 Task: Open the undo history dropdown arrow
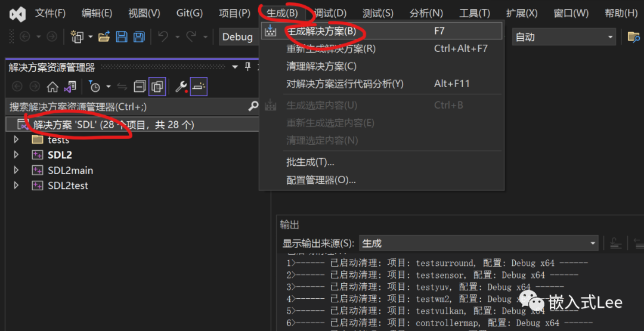[x=178, y=38]
